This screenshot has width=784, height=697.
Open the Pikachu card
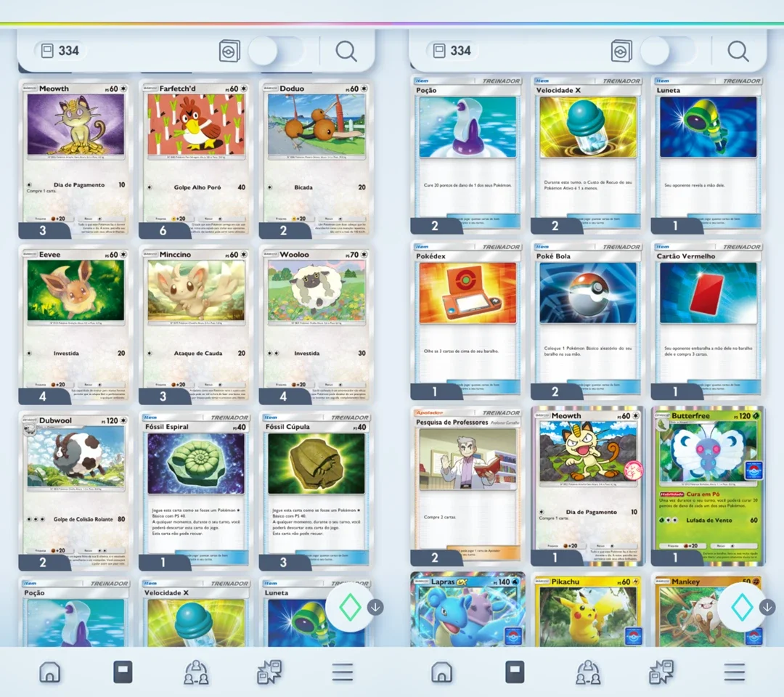(588, 610)
